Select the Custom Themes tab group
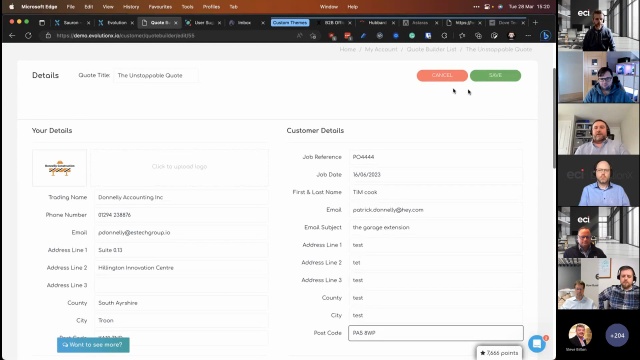The height and width of the screenshot is (360, 640). coord(290,22)
